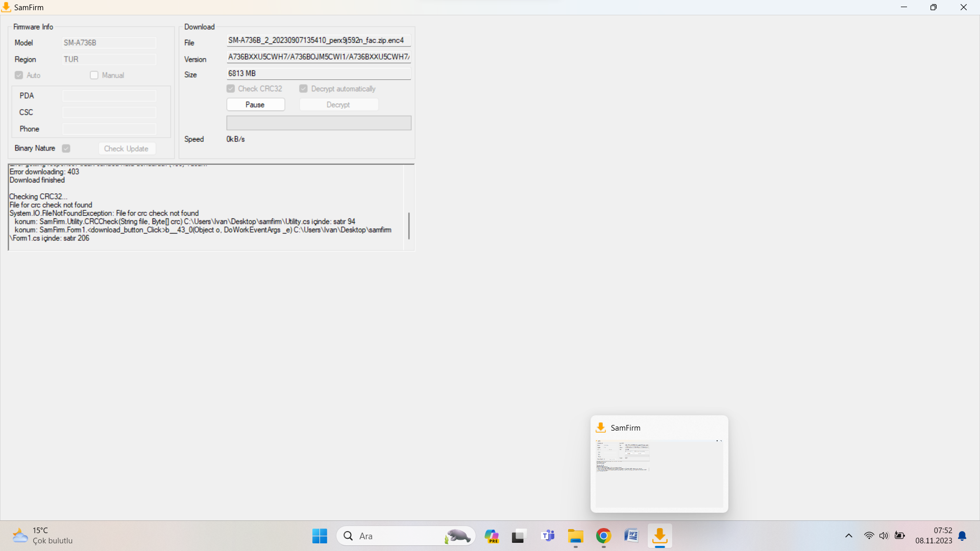Image resolution: width=980 pixels, height=551 pixels.
Task: Launch Microsoft Teams from the taskbar
Action: (548, 536)
